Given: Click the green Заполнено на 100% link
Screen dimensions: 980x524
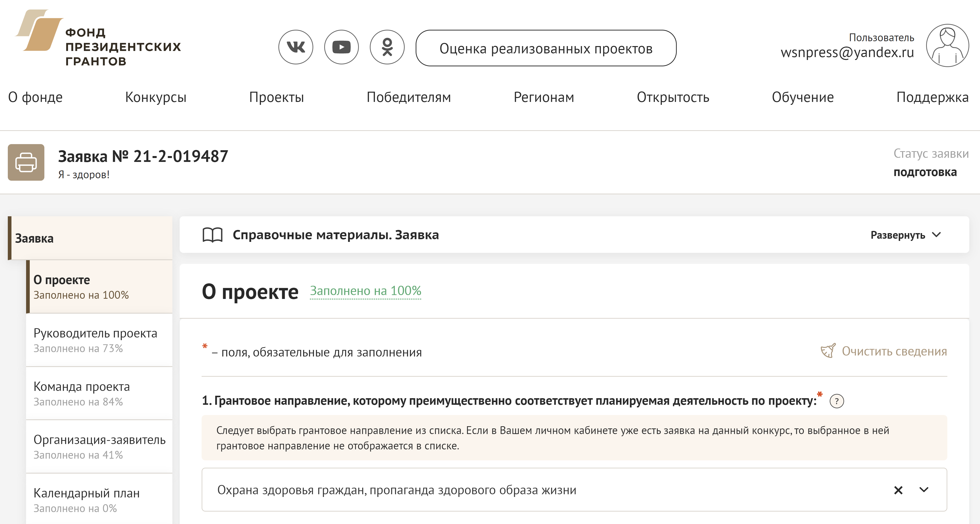Looking at the screenshot, I should pyautogui.click(x=365, y=291).
